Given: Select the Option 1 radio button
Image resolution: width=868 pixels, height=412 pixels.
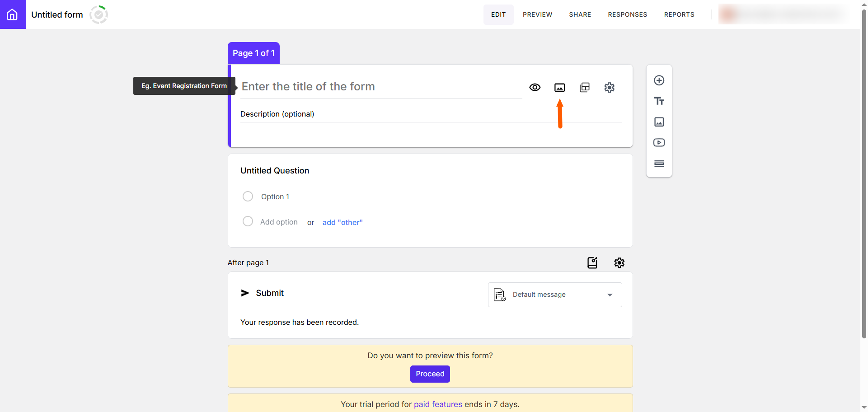Looking at the screenshot, I should (248, 196).
